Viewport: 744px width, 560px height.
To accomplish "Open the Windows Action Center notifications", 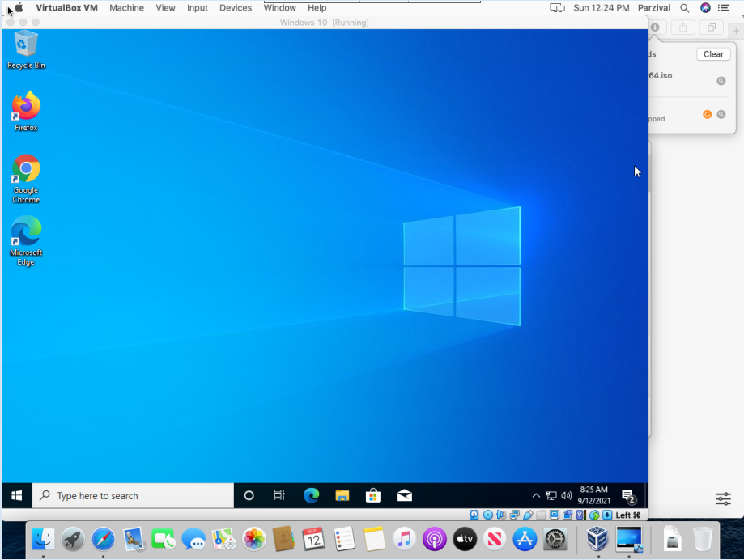I will tap(629, 496).
